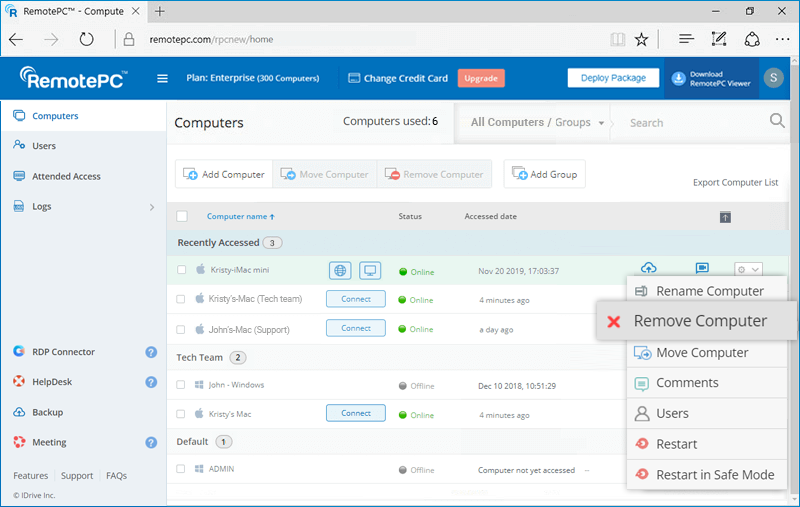Select Restart in Safe Mode

(x=707, y=475)
